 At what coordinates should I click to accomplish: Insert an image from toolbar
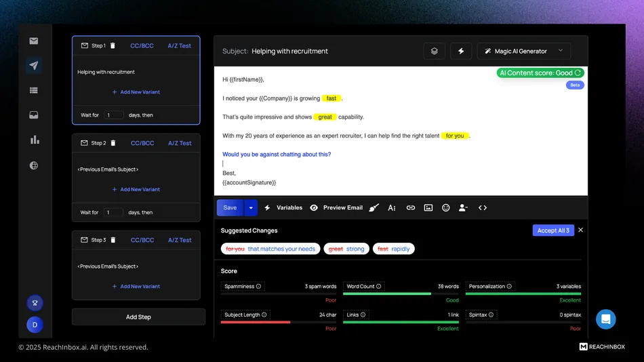point(428,208)
